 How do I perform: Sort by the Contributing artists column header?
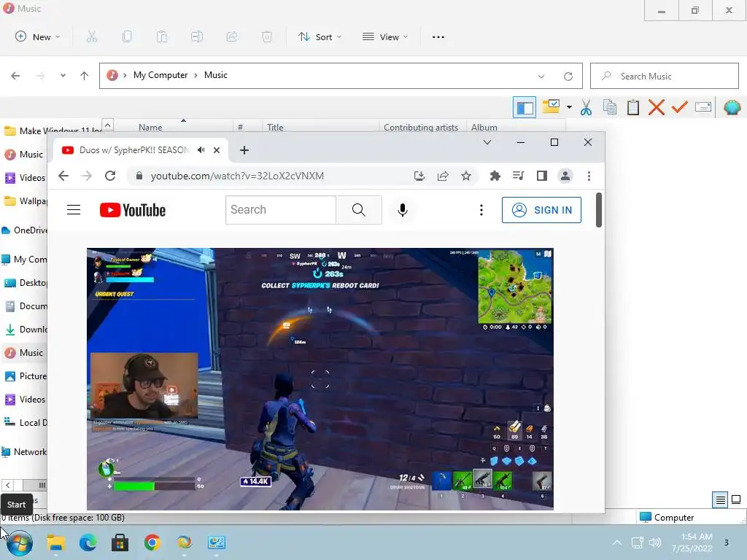422,127
